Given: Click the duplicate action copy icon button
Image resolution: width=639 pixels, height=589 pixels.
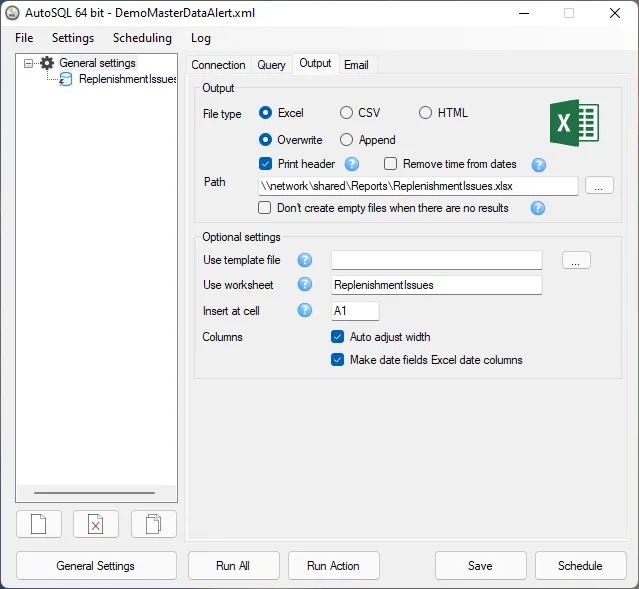Looking at the screenshot, I should point(154,524).
